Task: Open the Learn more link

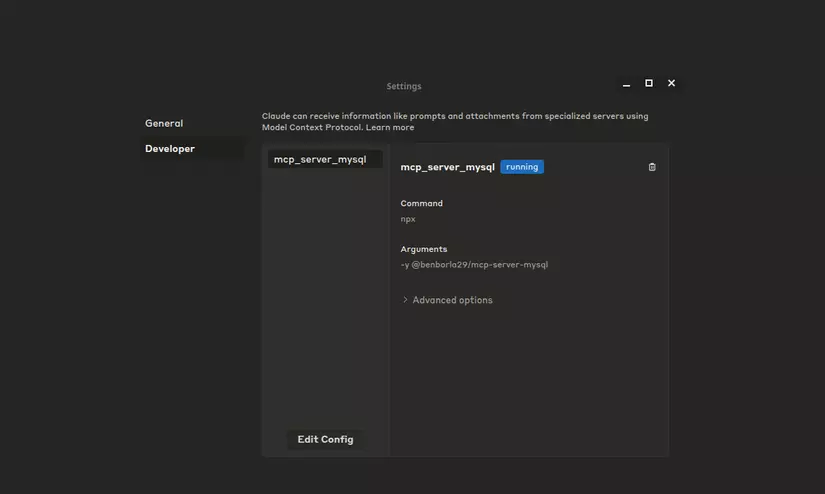Action: click(390, 127)
